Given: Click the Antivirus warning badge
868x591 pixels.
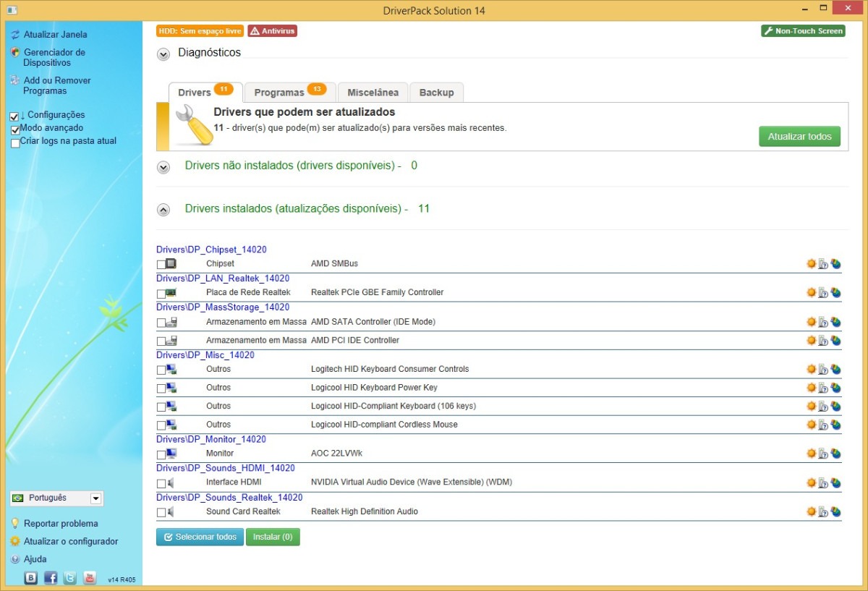Looking at the screenshot, I should pos(272,31).
